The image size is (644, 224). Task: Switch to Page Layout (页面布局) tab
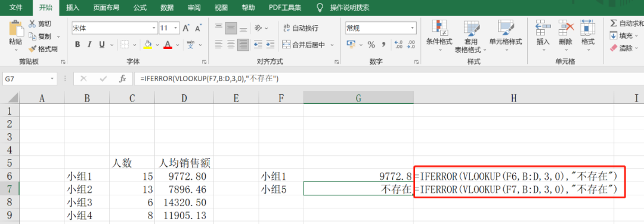click(x=106, y=7)
